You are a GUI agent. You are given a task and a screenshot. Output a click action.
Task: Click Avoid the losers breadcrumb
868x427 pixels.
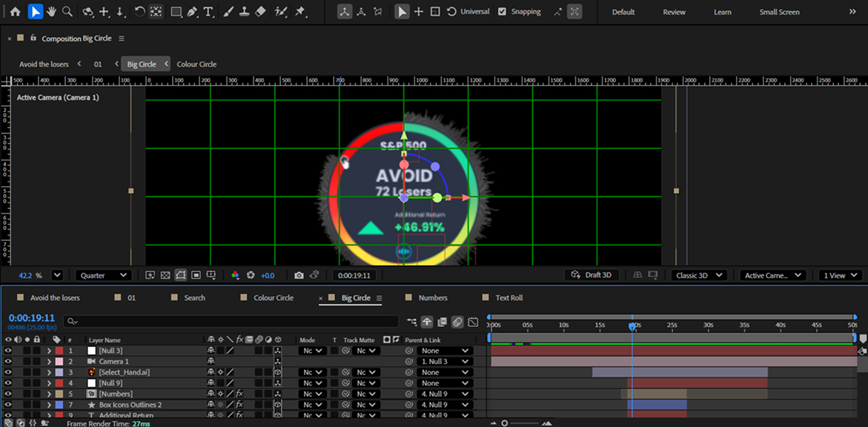[x=44, y=64]
